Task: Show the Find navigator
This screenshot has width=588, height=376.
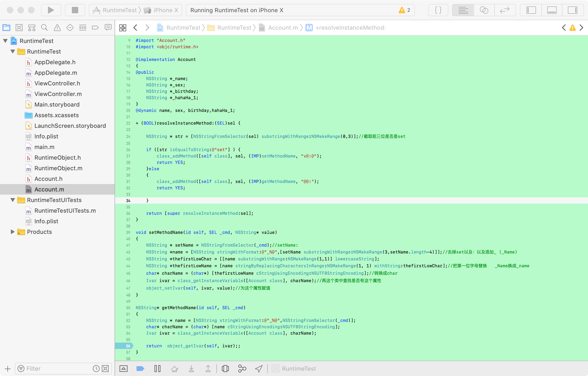Action: pyautogui.click(x=45, y=28)
